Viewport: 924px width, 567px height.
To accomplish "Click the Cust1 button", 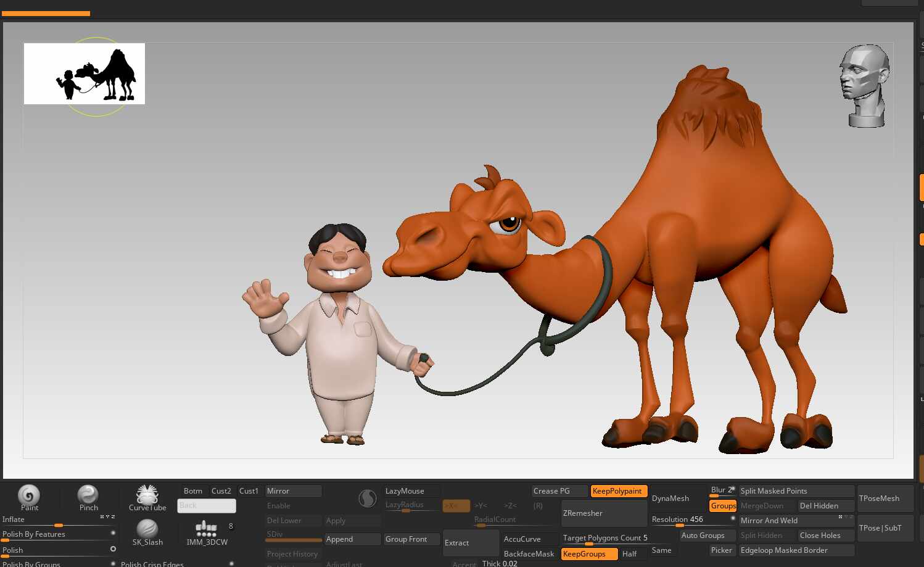I will pos(249,491).
